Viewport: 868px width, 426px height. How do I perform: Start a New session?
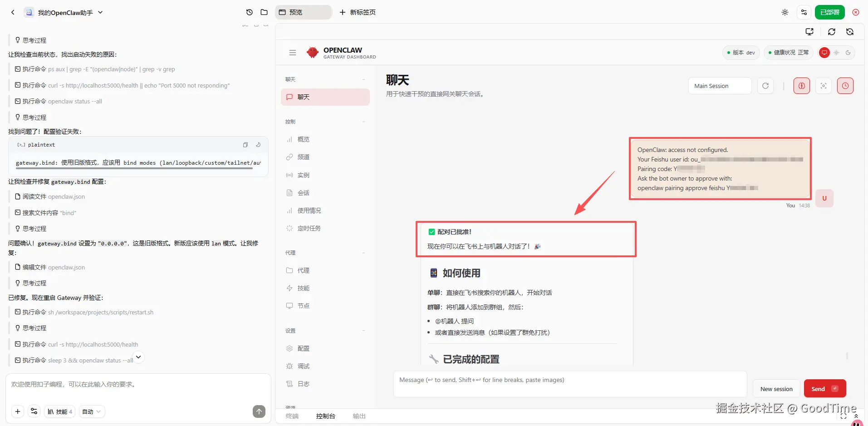tap(776, 388)
